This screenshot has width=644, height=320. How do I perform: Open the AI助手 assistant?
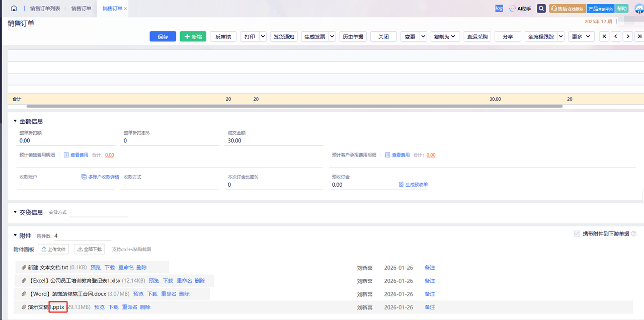point(520,9)
